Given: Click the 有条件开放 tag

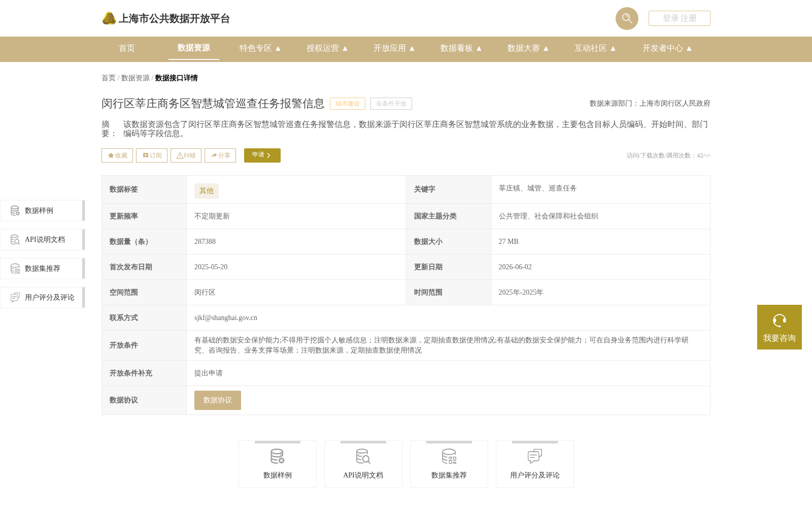Looking at the screenshot, I should coord(391,104).
